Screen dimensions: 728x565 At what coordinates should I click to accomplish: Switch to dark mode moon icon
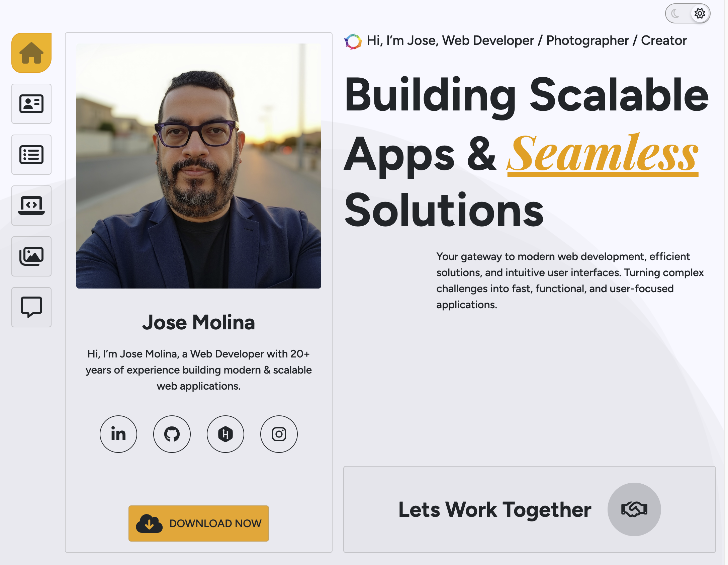675,13
